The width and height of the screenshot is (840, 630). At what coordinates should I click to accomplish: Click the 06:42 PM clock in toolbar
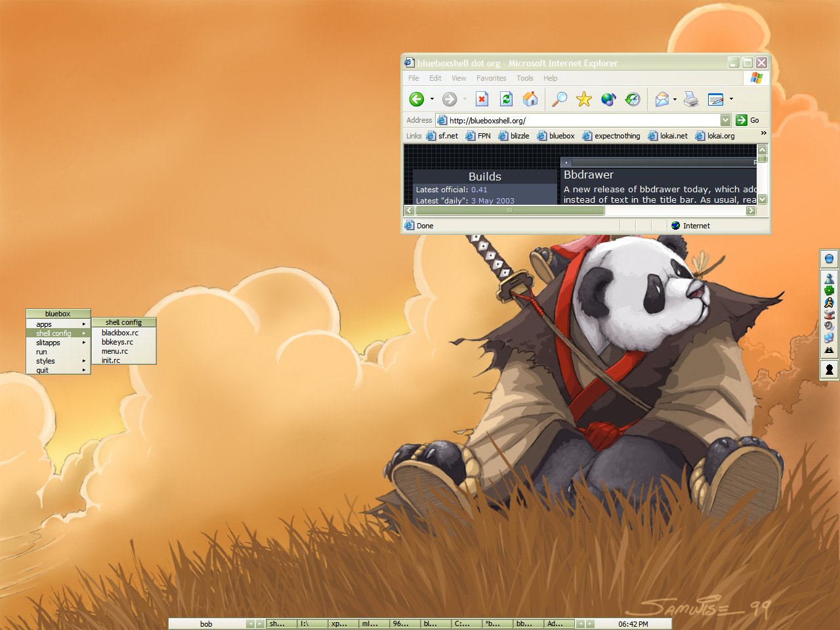(x=633, y=623)
